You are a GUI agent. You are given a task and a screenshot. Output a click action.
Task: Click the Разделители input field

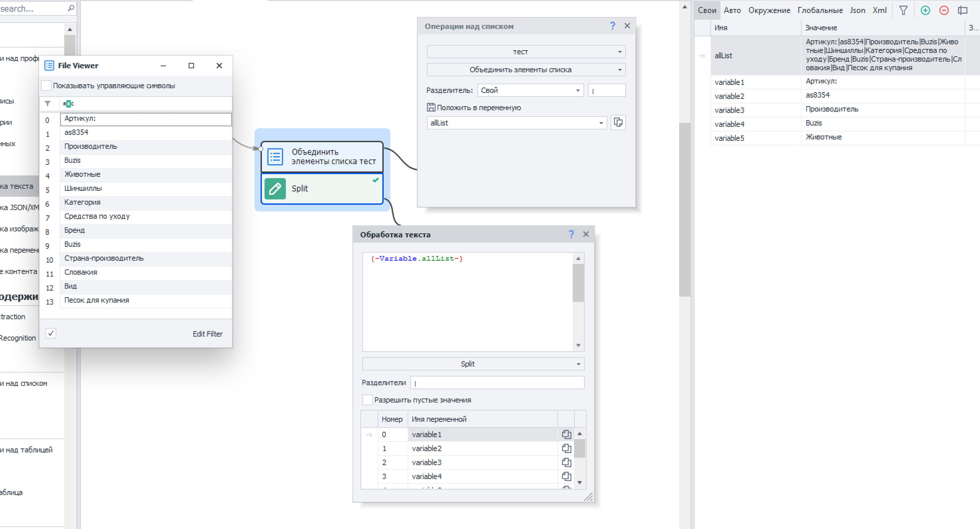[x=497, y=383]
